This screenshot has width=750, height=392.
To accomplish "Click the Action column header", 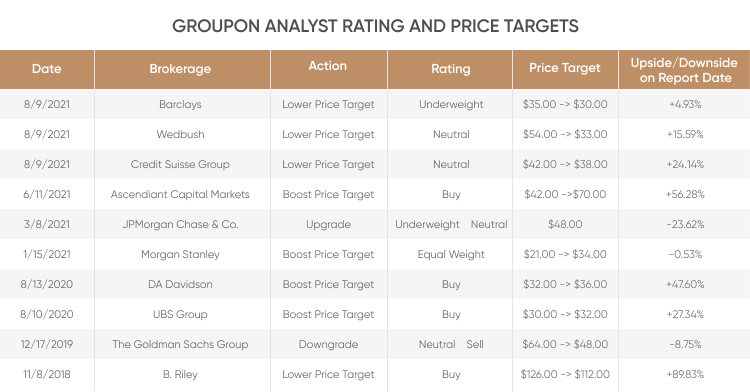I will (328, 66).
